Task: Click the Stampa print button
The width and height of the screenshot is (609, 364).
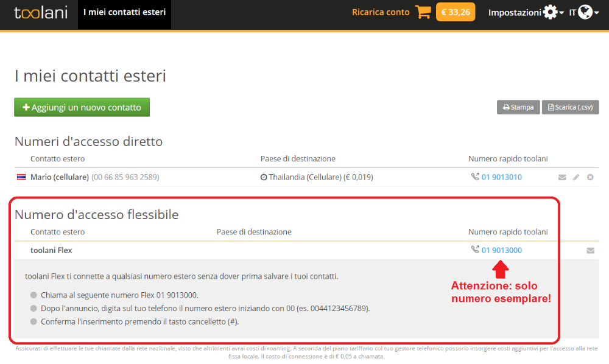Action: pos(518,107)
